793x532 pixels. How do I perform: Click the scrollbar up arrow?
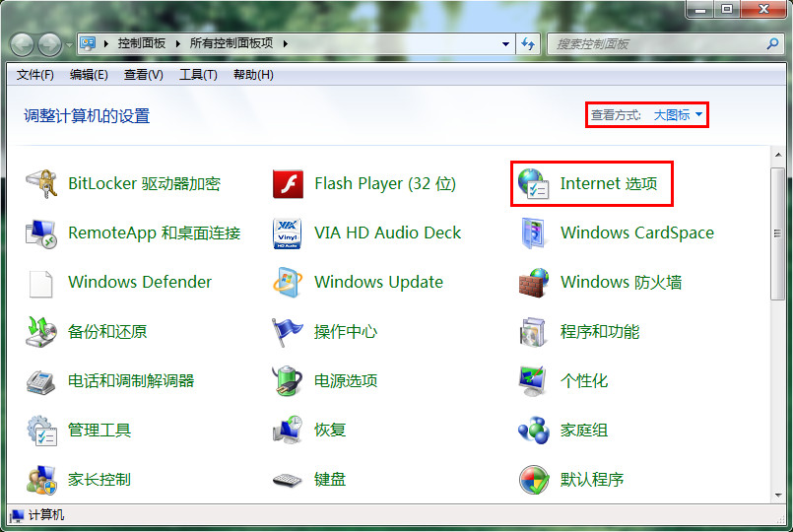coord(778,155)
